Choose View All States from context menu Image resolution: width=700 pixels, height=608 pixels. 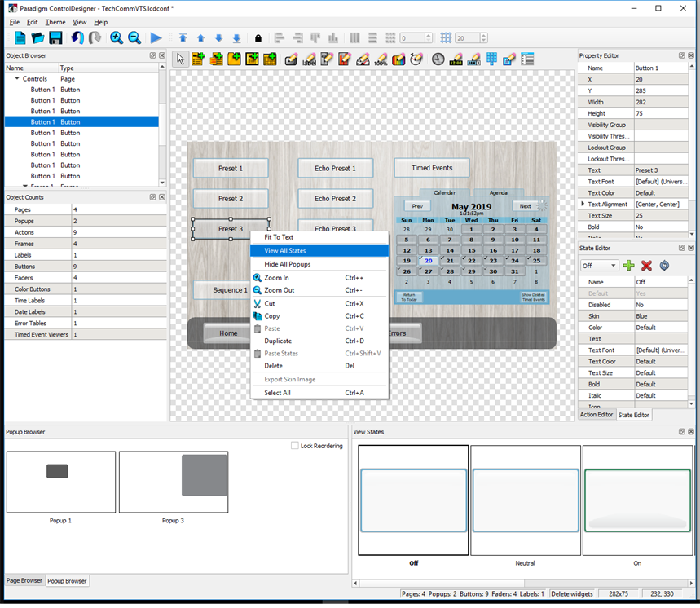[285, 251]
